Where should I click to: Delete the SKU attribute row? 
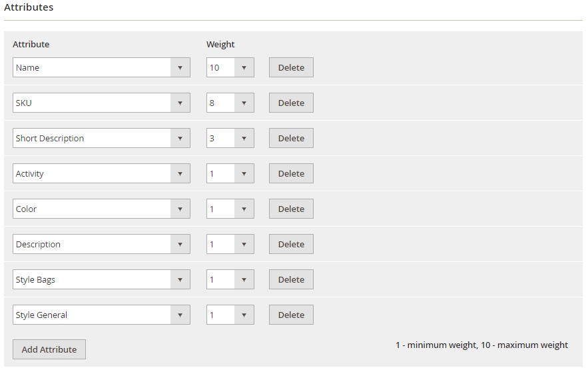[291, 103]
